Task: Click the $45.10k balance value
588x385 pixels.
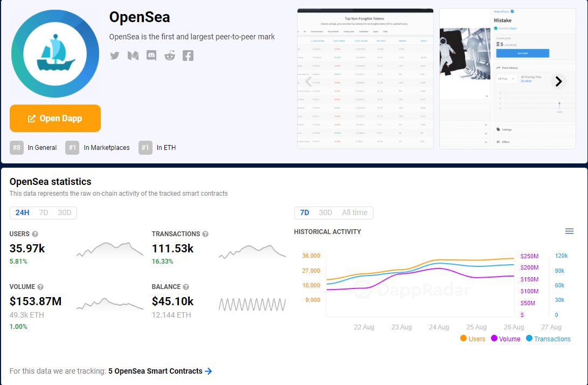Action: [x=173, y=302]
